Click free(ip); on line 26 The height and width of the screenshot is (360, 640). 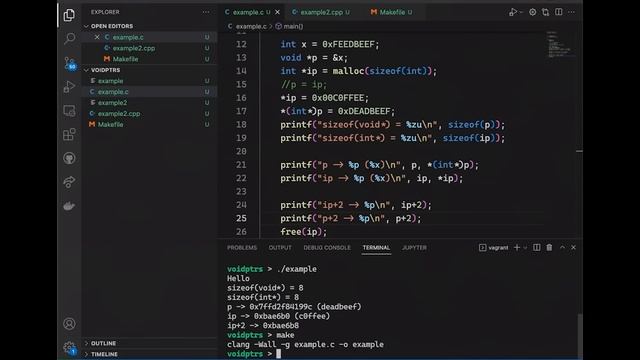pos(304,232)
